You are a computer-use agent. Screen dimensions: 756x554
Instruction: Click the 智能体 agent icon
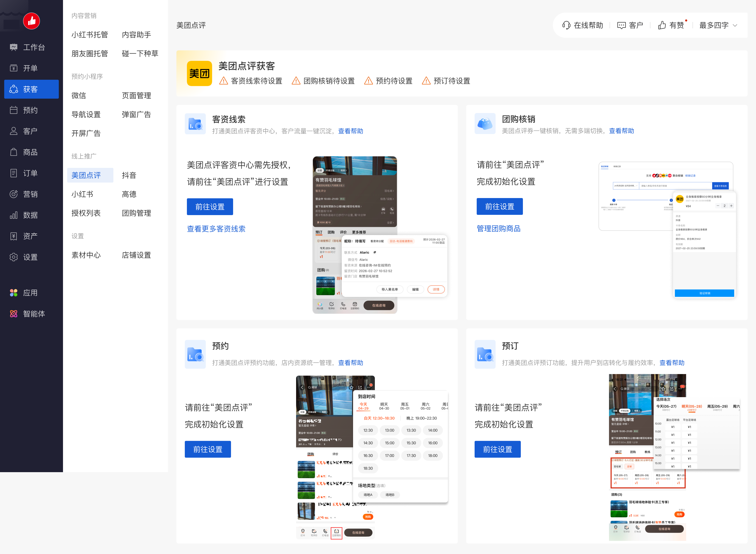coord(13,314)
